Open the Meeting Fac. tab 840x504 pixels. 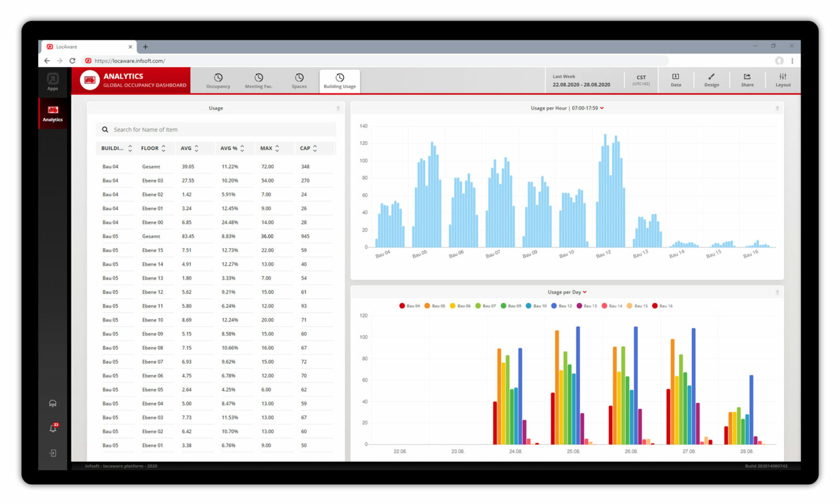coord(258,80)
